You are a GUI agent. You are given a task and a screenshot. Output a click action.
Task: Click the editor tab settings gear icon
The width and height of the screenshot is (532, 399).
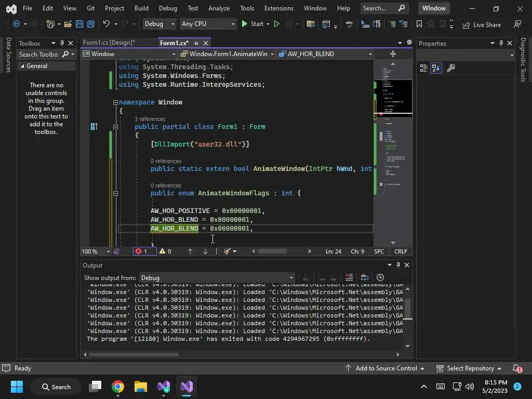(x=409, y=43)
